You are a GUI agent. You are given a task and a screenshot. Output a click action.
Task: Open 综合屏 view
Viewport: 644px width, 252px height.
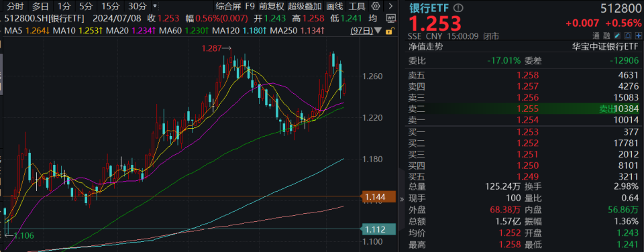[228, 6]
